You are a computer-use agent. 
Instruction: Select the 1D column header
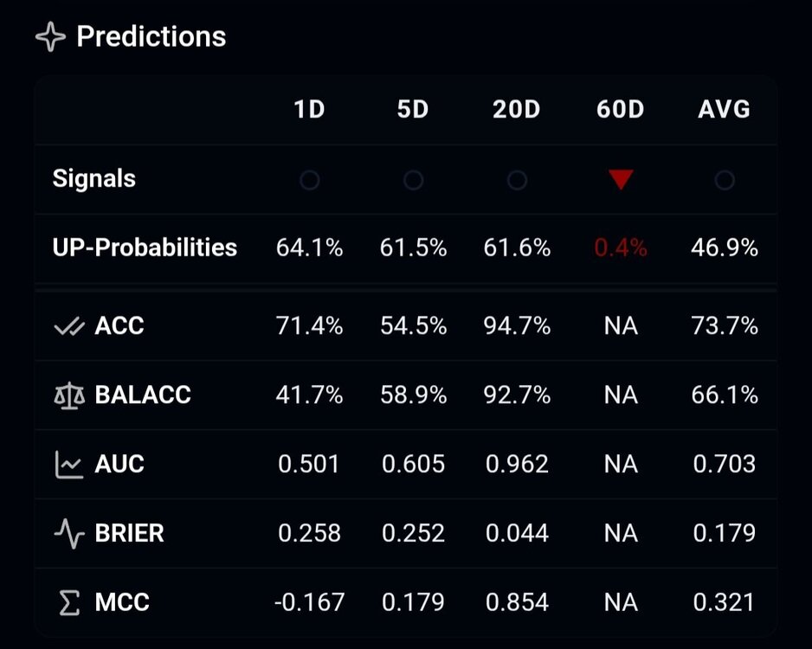(x=310, y=110)
